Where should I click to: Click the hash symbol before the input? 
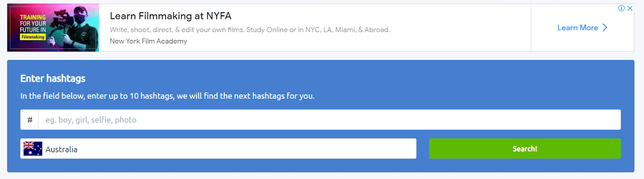click(30, 120)
